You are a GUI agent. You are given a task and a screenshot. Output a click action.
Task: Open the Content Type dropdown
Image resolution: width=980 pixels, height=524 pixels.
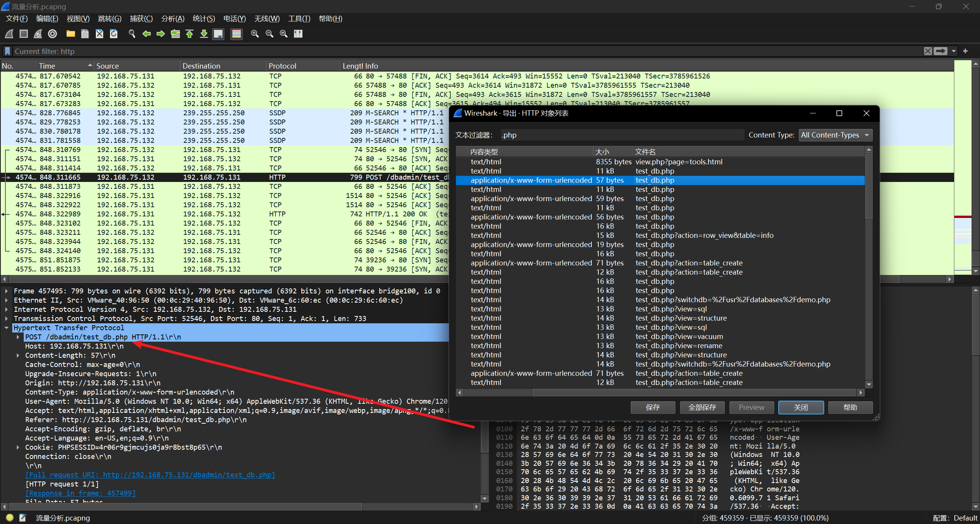coord(835,135)
